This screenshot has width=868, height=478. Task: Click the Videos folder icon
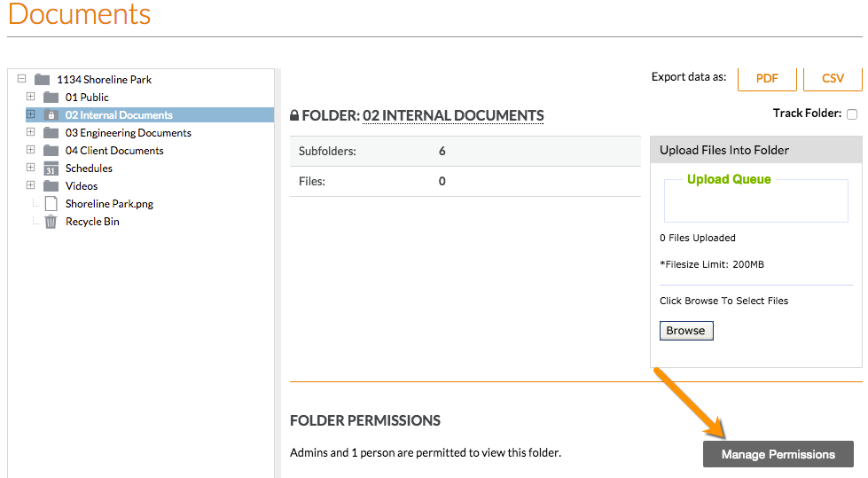pyautogui.click(x=51, y=186)
